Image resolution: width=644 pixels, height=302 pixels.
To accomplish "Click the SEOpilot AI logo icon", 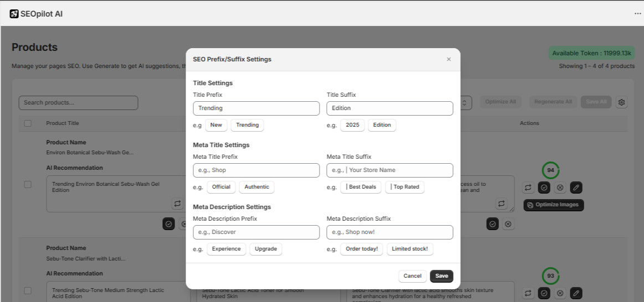I will click(14, 14).
